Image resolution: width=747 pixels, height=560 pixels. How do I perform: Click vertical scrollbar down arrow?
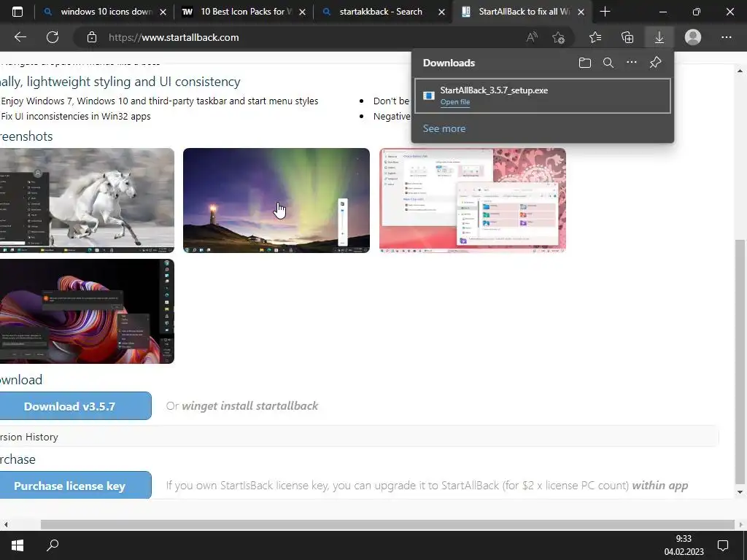pos(740,492)
